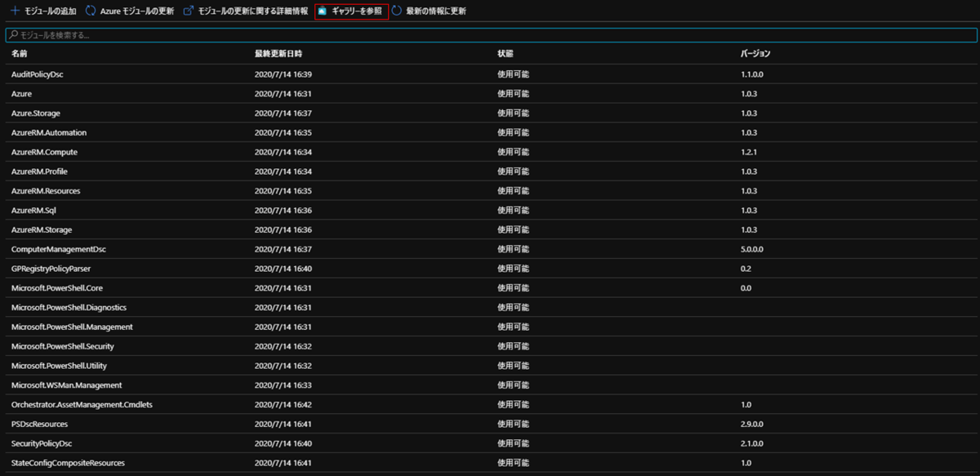Screen dimensions: 980x476
Task: Browse gallery via ギャラリーを参照
Action: tap(357, 11)
